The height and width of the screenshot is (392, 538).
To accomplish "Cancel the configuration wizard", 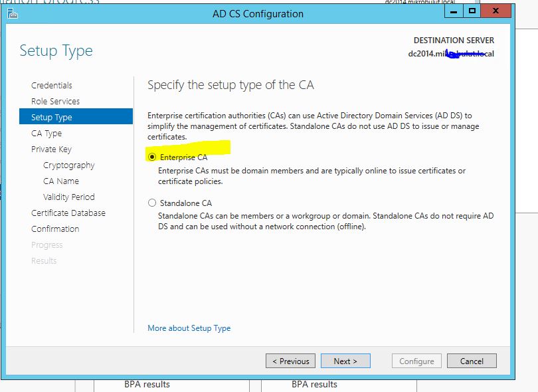I will [x=472, y=361].
